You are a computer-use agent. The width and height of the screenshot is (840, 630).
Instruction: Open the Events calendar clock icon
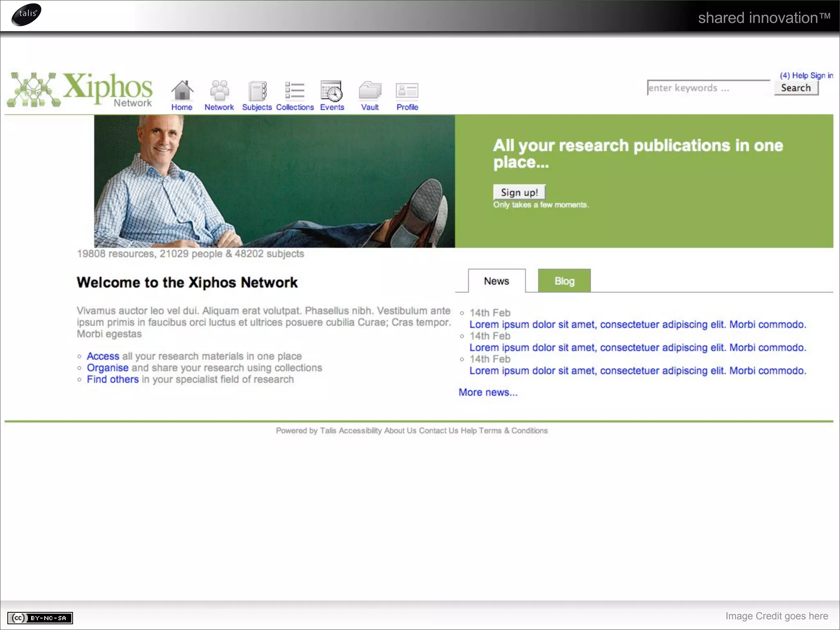[x=331, y=91]
